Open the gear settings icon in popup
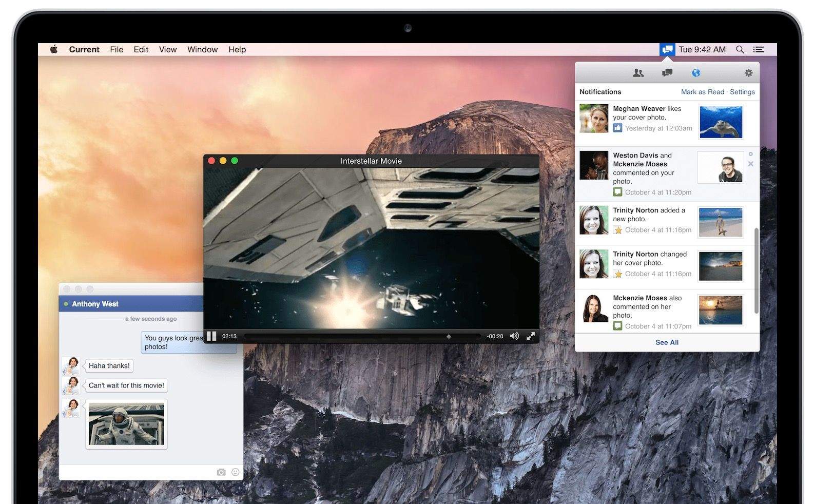Screen dimensions: 814x504 pos(748,73)
